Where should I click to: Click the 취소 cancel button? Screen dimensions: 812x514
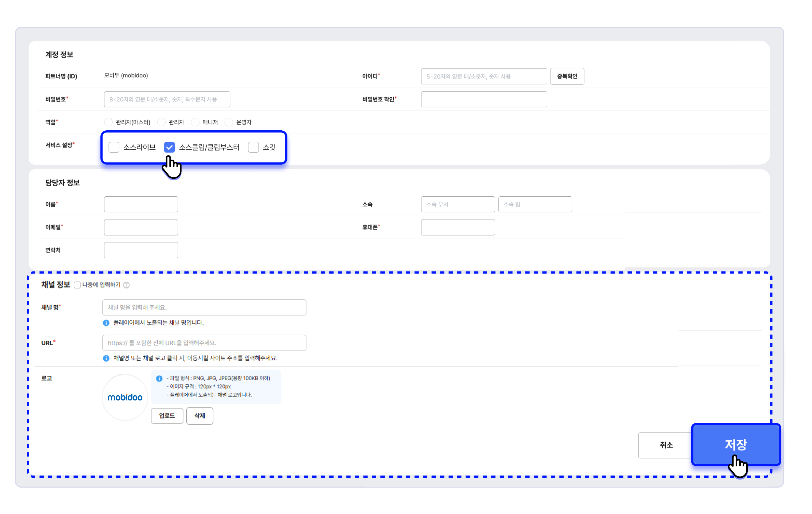tap(666, 445)
